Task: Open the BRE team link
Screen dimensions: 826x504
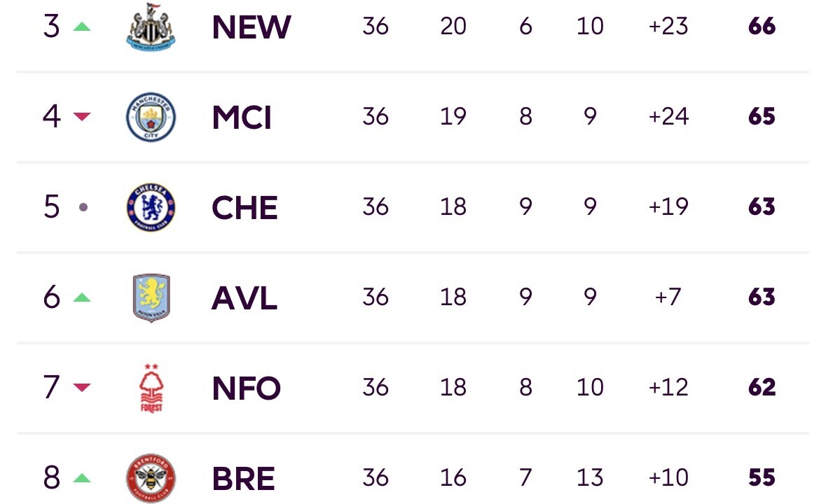Action: point(243,478)
